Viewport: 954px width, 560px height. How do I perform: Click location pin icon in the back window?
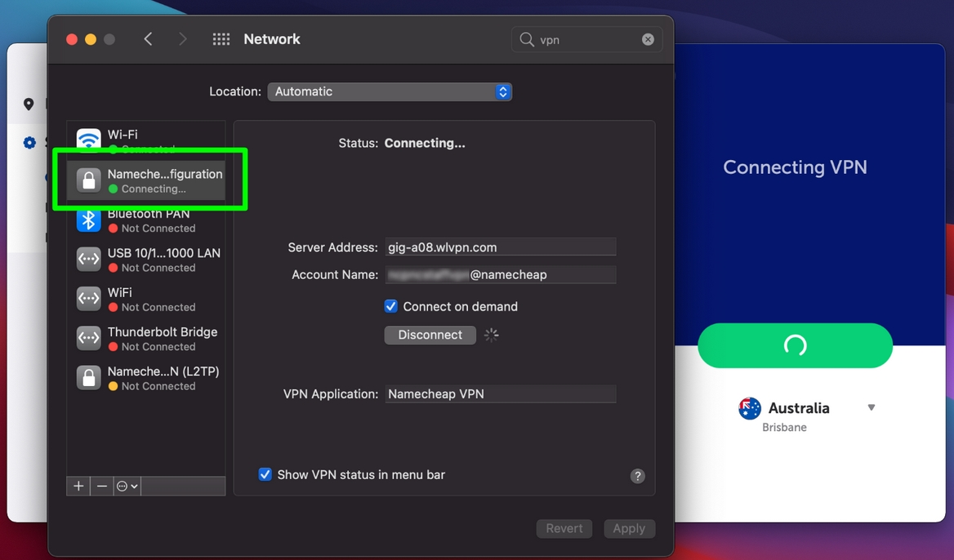(x=29, y=104)
